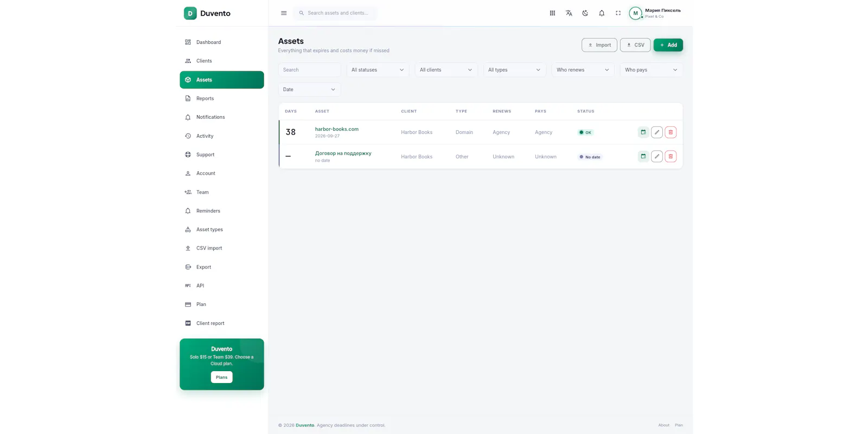868x434 pixels.
Task: Select Assets in sidebar
Action: 222,80
